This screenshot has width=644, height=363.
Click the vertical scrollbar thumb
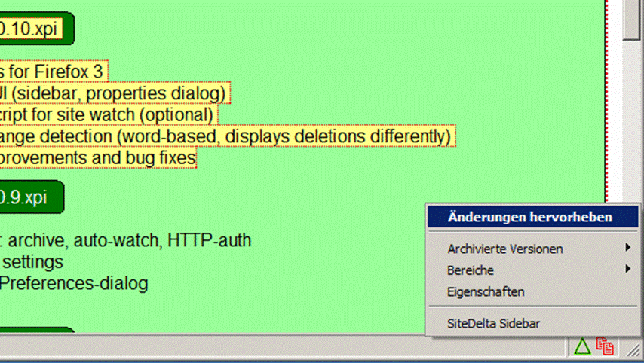pyautogui.click(x=632, y=19)
